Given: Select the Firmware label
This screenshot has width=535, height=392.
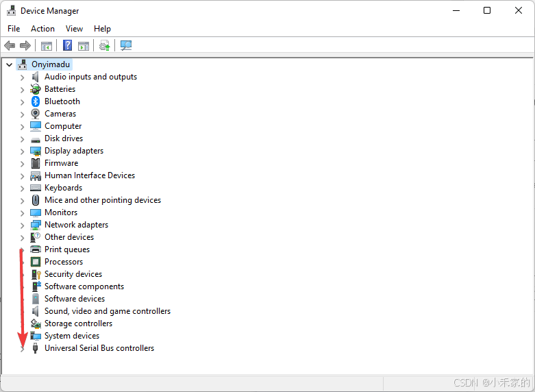Looking at the screenshot, I should tap(62, 163).
